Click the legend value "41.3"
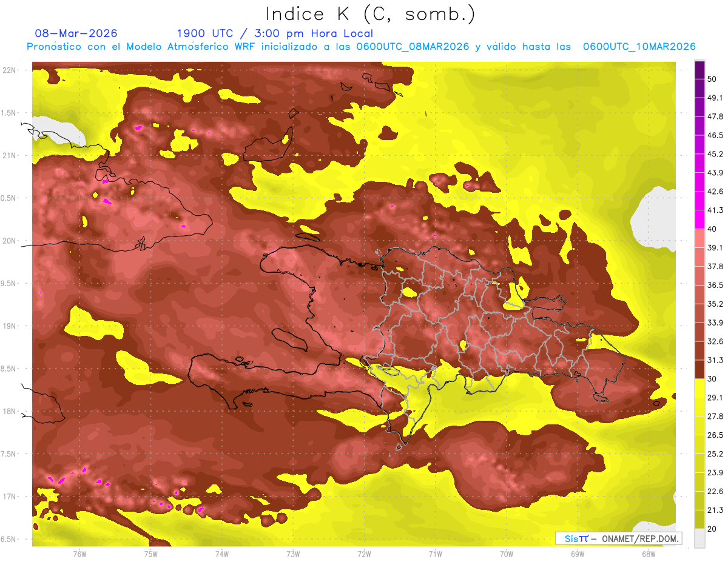This screenshot has width=728, height=562. pos(715,210)
